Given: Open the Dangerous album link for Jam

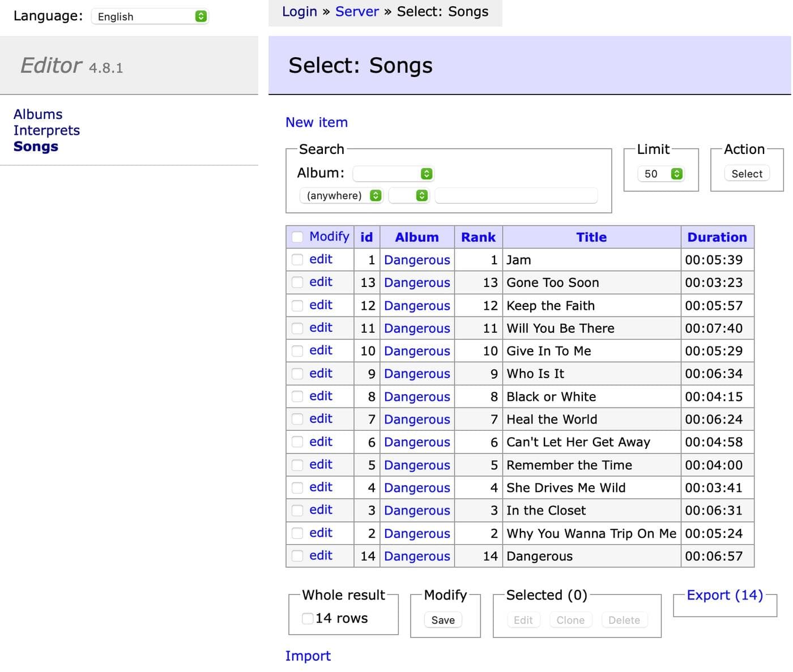Looking at the screenshot, I should click(417, 260).
